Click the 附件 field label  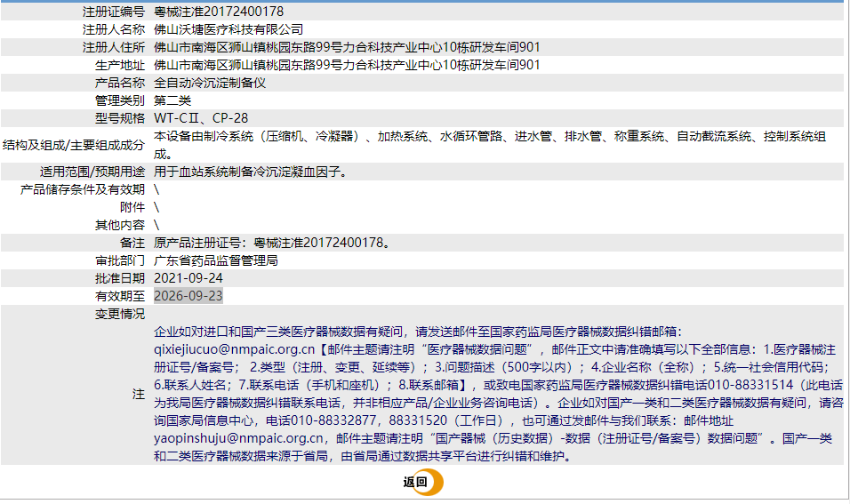(132, 207)
